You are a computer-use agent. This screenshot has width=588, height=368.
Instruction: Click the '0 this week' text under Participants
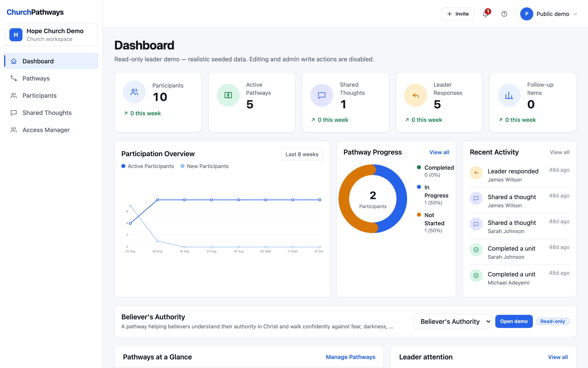[x=145, y=113]
